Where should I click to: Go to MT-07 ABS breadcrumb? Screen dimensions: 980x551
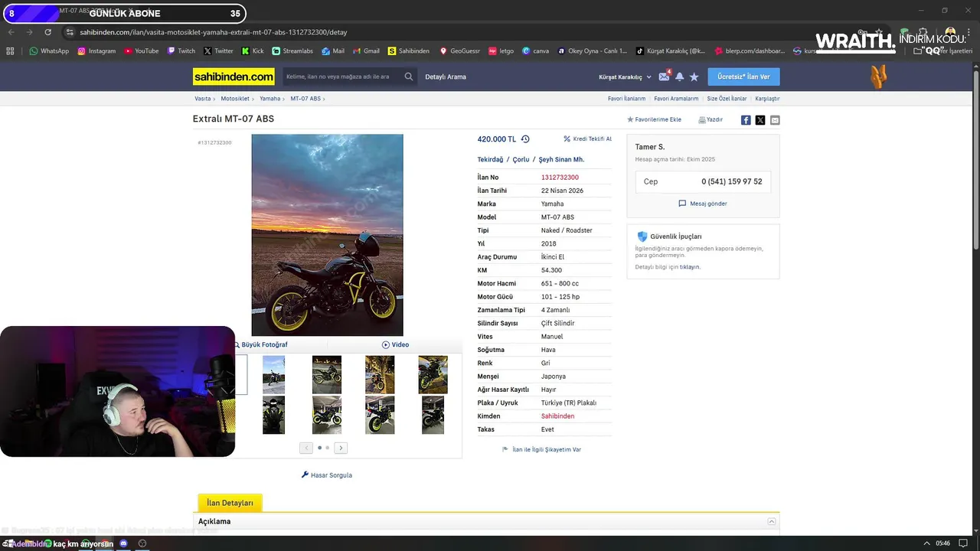(305, 99)
